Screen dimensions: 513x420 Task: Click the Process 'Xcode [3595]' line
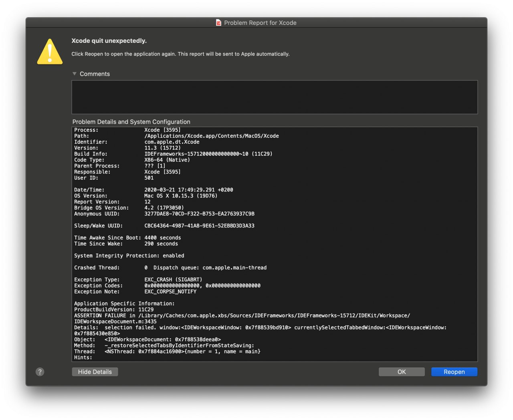pyautogui.click(x=127, y=130)
